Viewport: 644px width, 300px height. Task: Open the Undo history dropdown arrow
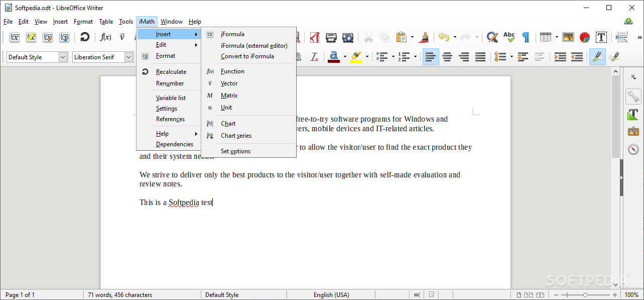(x=455, y=37)
